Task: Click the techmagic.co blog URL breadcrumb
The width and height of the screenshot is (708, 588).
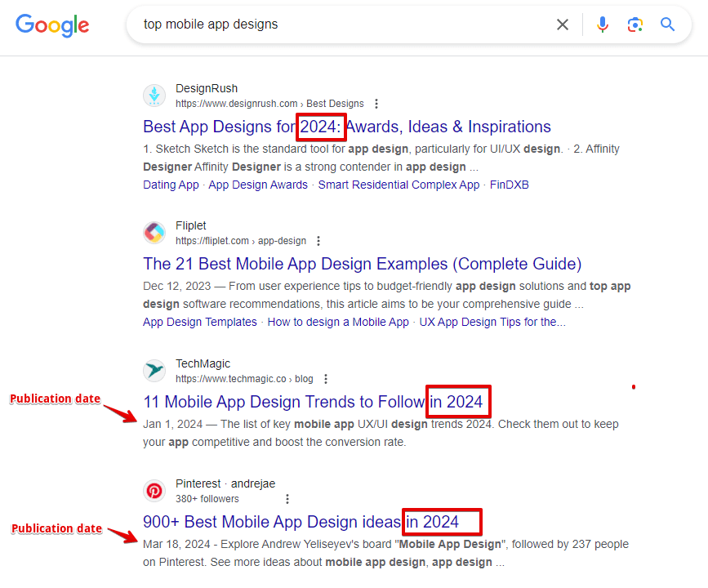Action: (x=244, y=379)
